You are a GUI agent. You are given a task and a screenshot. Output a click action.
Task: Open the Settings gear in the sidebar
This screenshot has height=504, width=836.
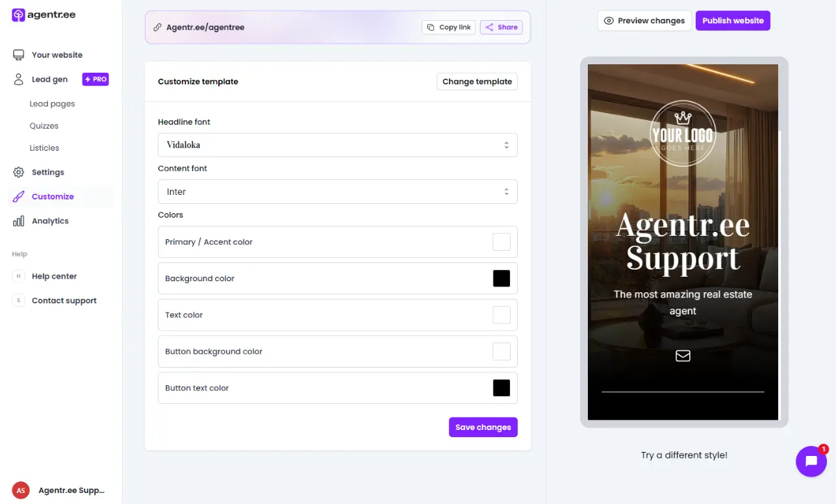point(19,171)
